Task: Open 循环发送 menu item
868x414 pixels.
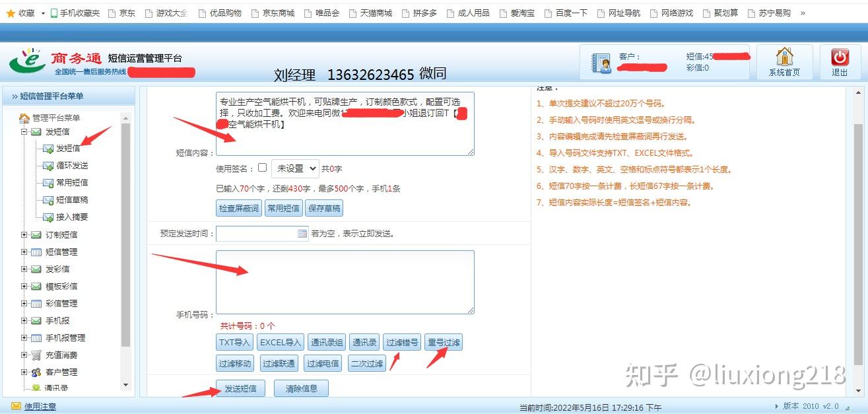Action: [72, 166]
